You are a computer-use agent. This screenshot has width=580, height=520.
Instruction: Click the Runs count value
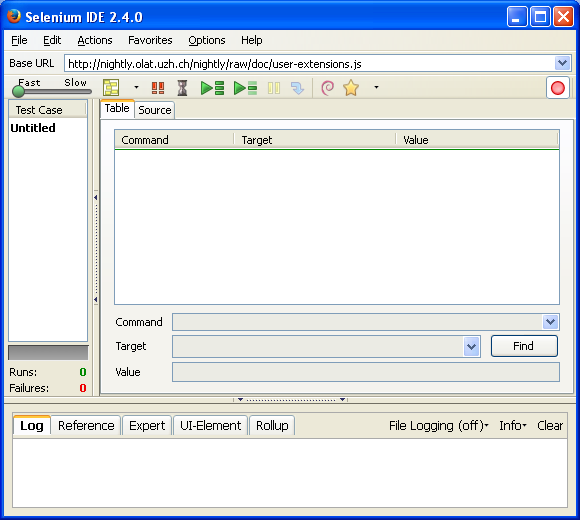pos(83,372)
